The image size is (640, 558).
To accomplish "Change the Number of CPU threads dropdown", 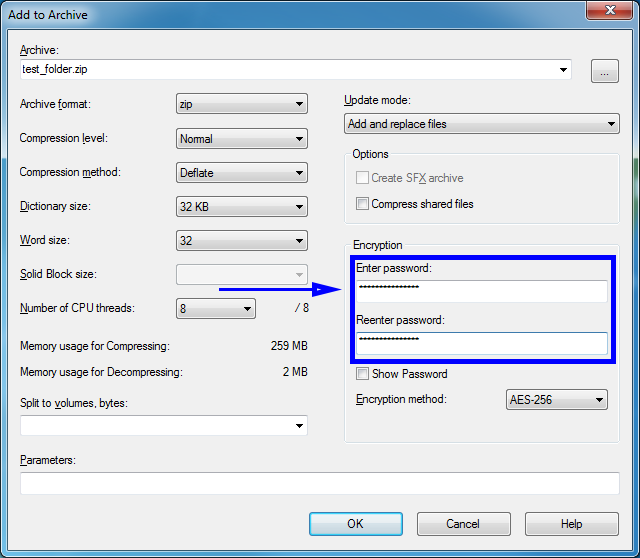I will (216, 309).
